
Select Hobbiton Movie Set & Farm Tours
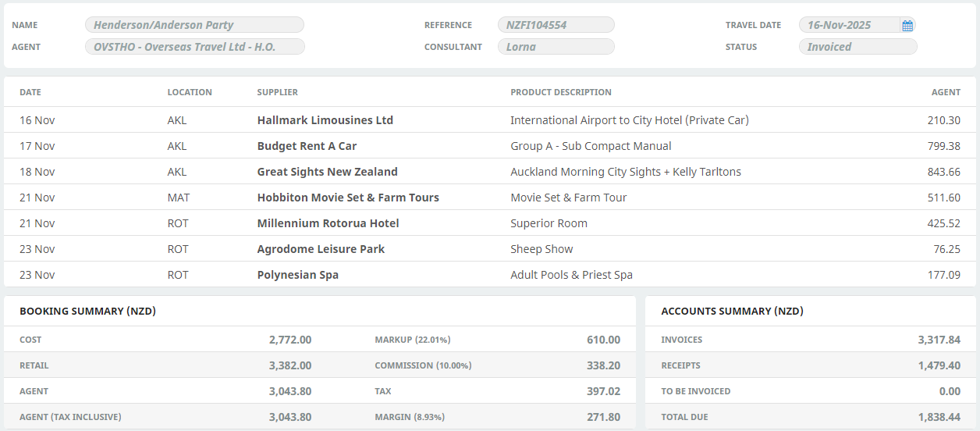pos(348,198)
